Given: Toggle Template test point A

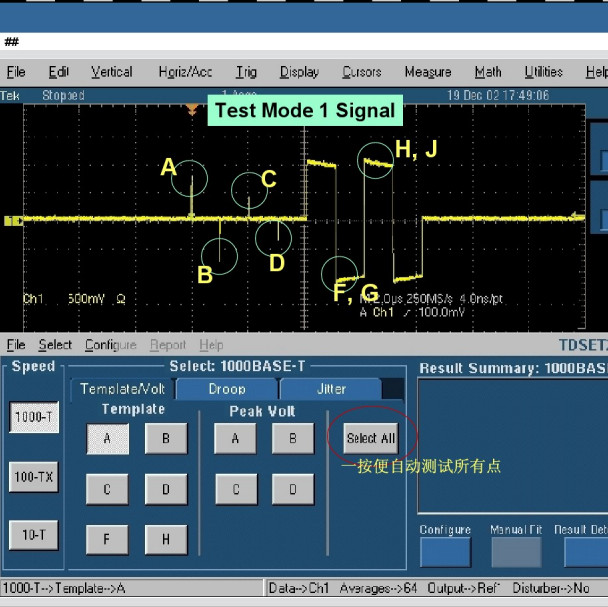Looking at the screenshot, I should pyautogui.click(x=107, y=438).
